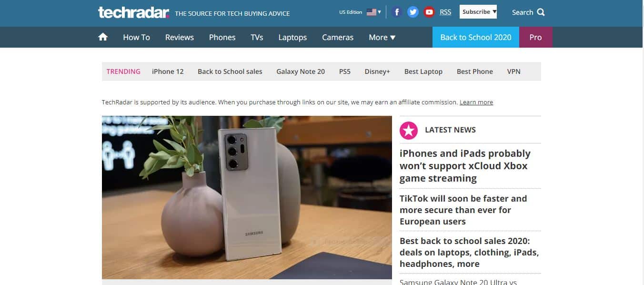Open the Samsung phone featured image
This screenshot has height=285, width=644.
(247, 197)
